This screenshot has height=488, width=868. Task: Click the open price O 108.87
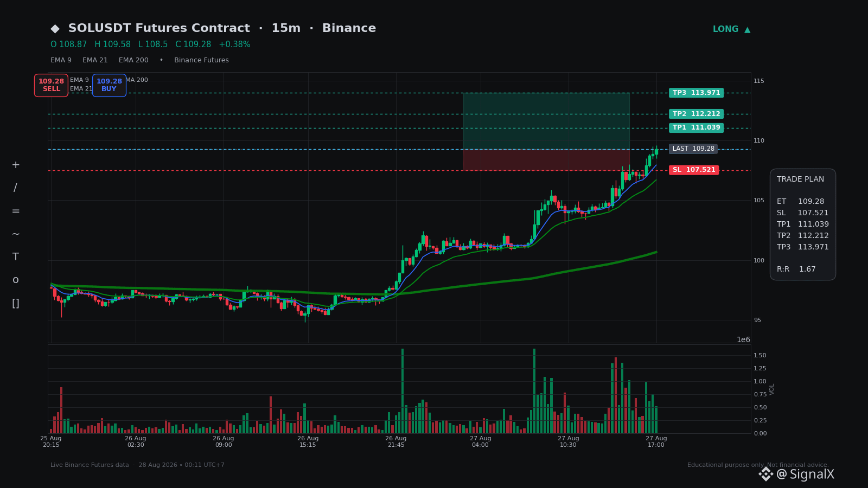click(x=69, y=44)
